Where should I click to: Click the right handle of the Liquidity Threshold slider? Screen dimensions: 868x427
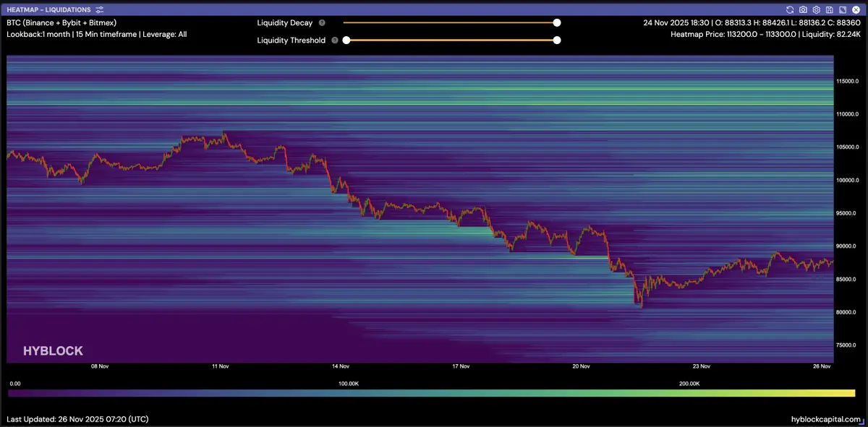point(557,40)
